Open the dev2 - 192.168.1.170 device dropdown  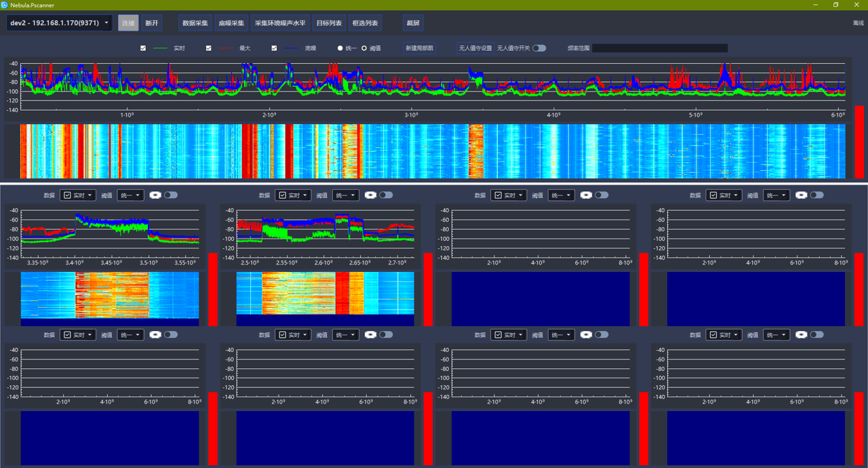click(60, 23)
